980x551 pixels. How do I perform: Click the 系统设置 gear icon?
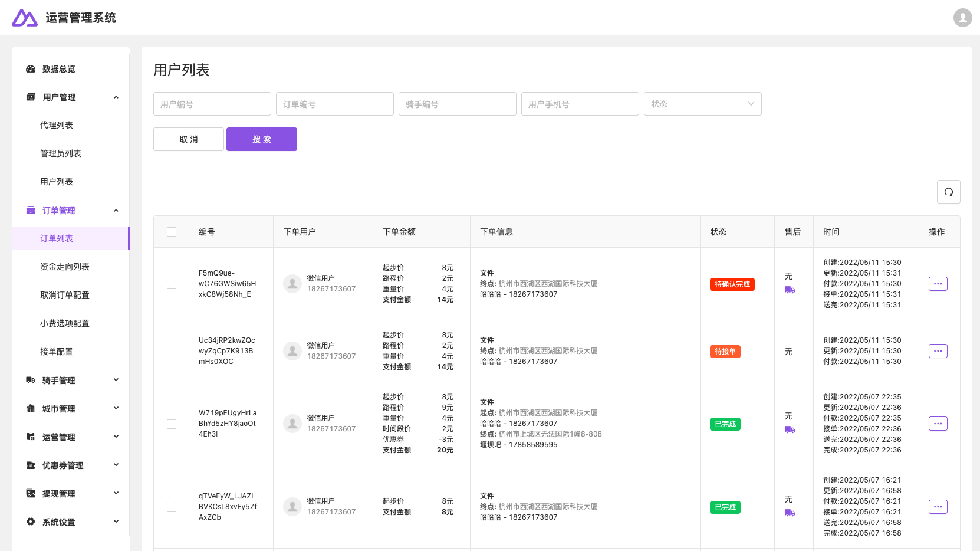pos(31,522)
